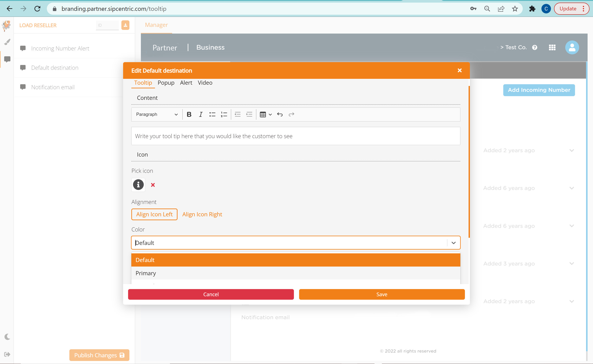
Task: Remove the picked icon with red X
Action: pyautogui.click(x=153, y=185)
